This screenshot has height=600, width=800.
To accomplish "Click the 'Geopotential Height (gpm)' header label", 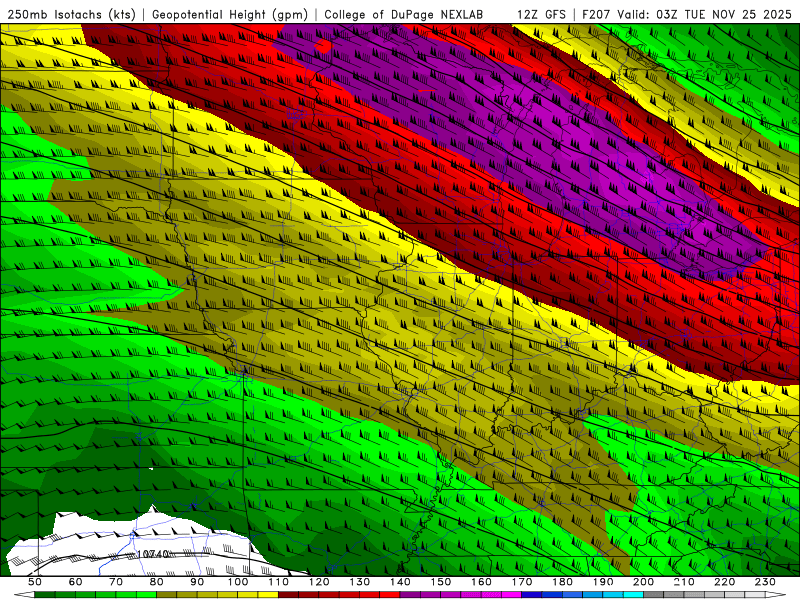I will 230,14.
